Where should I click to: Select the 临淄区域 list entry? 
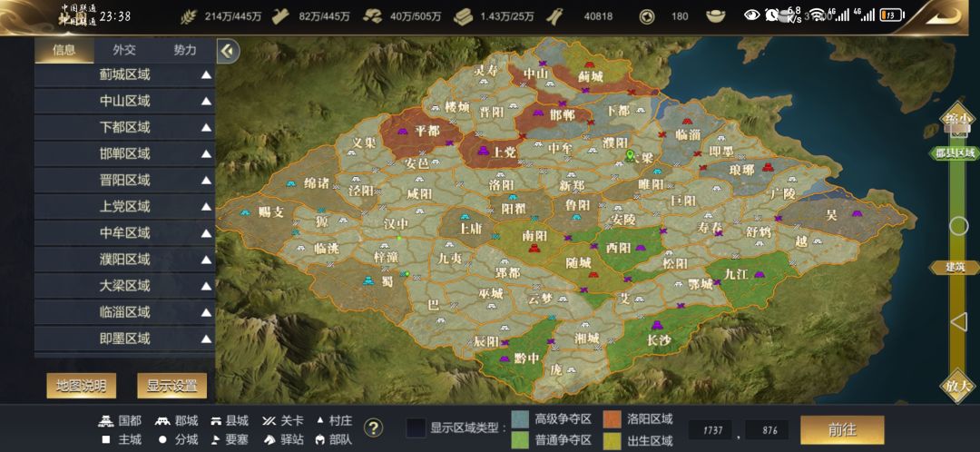tap(124, 312)
